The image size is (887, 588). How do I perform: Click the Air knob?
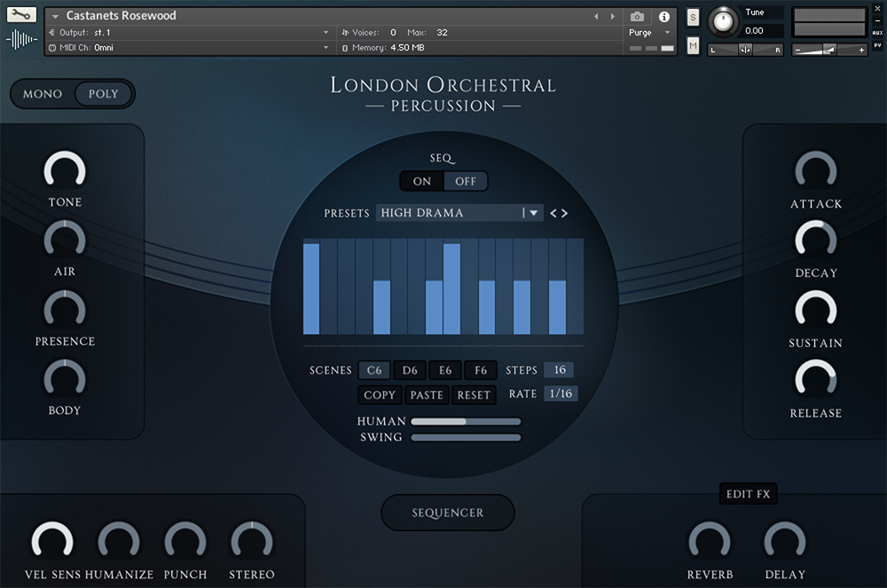click(65, 239)
